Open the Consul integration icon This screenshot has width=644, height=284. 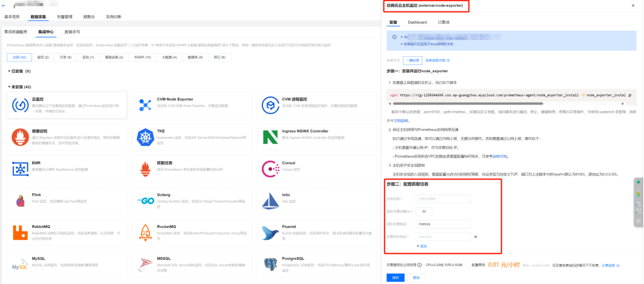point(270,168)
